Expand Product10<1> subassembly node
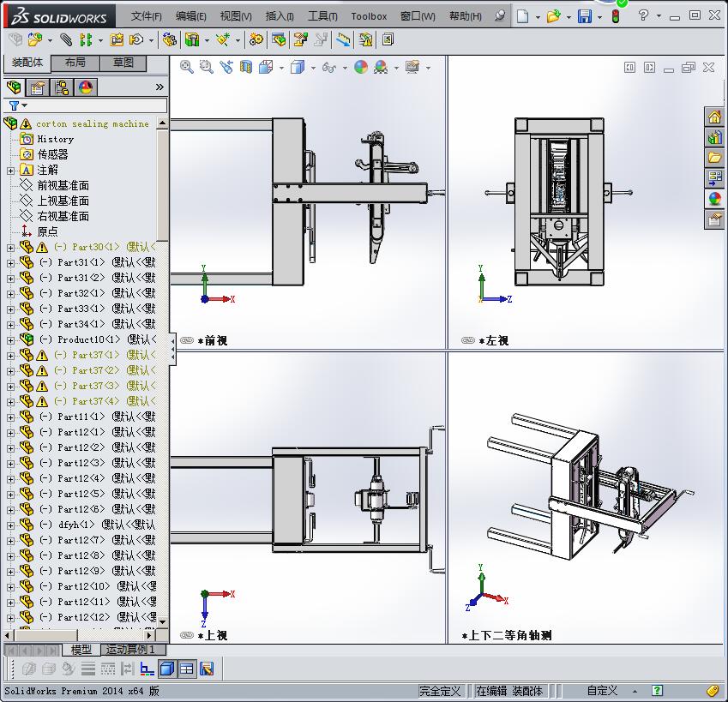The height and width of the screenshot is (702, 728). [10, 340]
